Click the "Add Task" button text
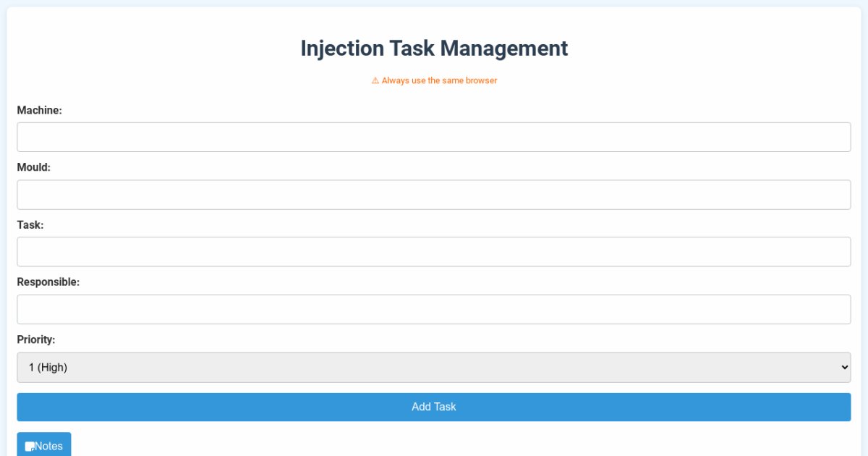 click(x=434, y=407)
